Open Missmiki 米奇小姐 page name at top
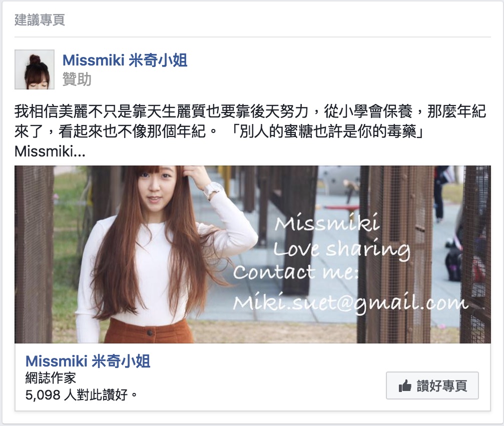The image size is (504, 426). click(125, 60)
